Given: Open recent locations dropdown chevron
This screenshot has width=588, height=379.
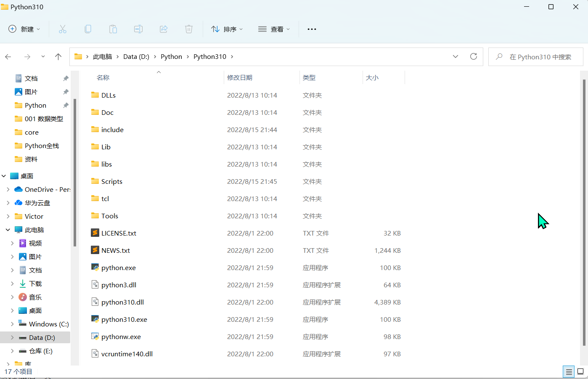Looking at the screenshot, I should [x=43, y=56].
